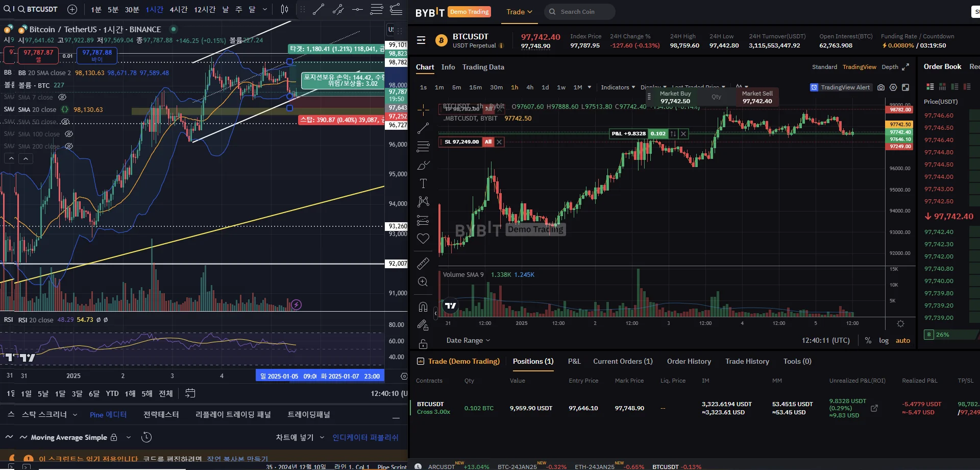The image size is (980, 470).
Task: Open the snapshot camera in the Bybit chart
Action: (881, 87)
